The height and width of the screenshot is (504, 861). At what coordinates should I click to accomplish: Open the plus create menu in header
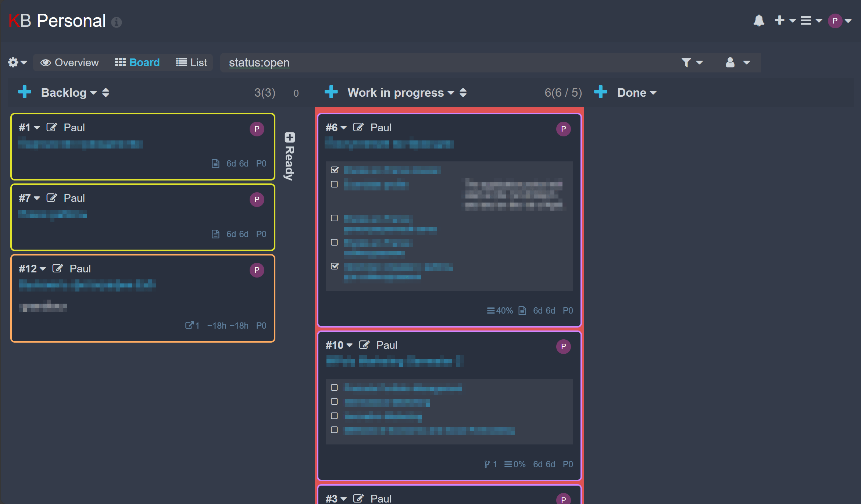click(x=785, y=21)
